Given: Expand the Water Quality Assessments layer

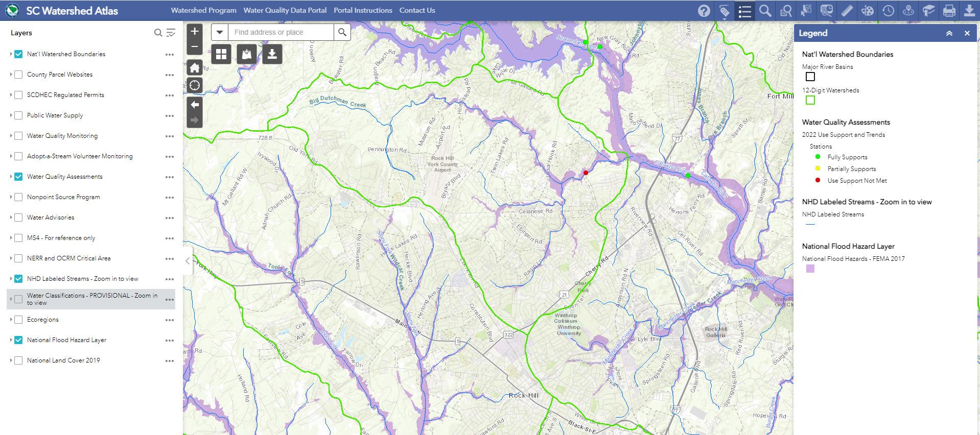Looking at the screenshot, I should click(11, 177).
